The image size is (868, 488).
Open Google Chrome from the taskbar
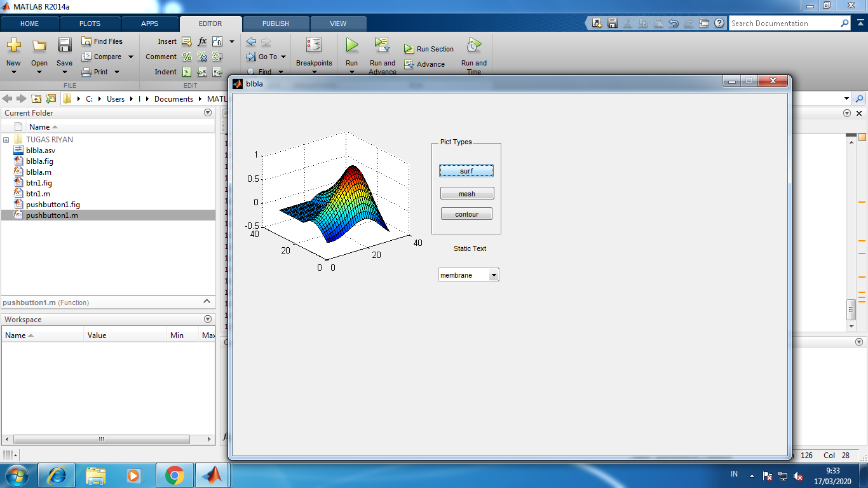coord(173,475)
